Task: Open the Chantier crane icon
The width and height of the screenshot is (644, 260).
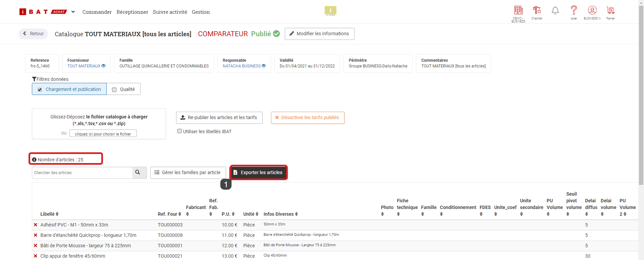Action: (x=537, y=11)
